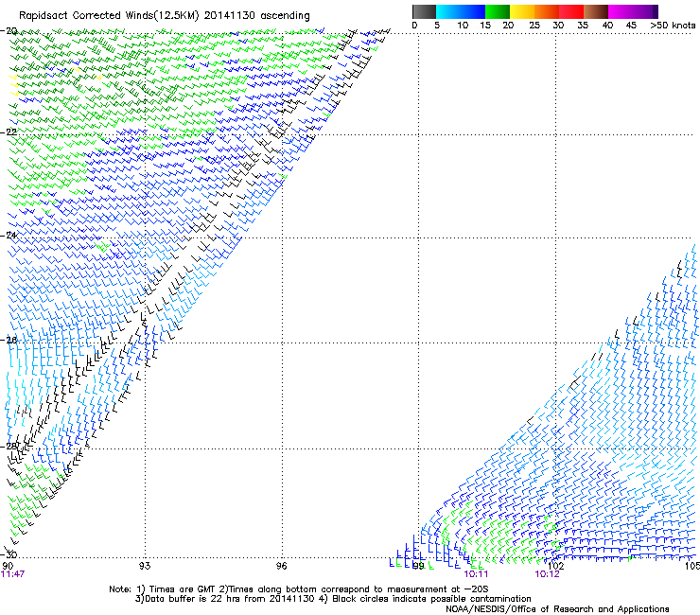This screenshot has width=700, height=615.
Task: Click the blue 10-15 knots legend color
Action: click(473, 11)
